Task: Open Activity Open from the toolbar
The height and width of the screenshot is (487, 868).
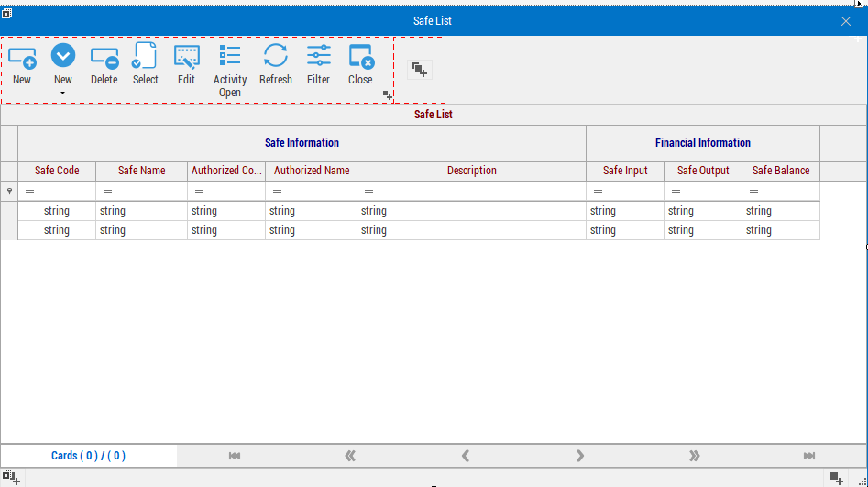Action: [230, 56]
